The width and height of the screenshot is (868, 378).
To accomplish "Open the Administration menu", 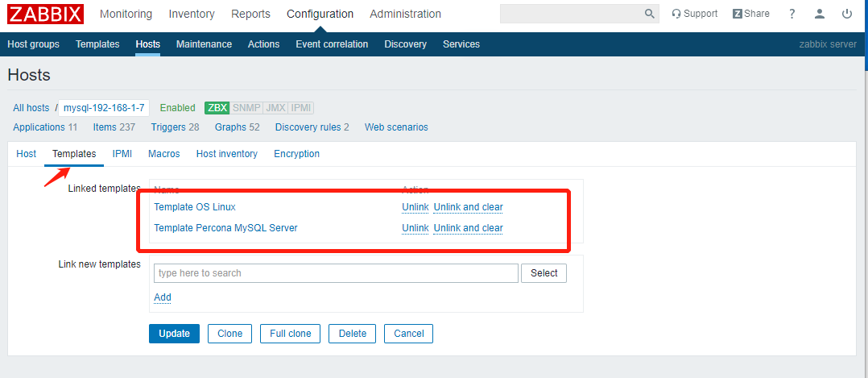I will click(405, 14).
